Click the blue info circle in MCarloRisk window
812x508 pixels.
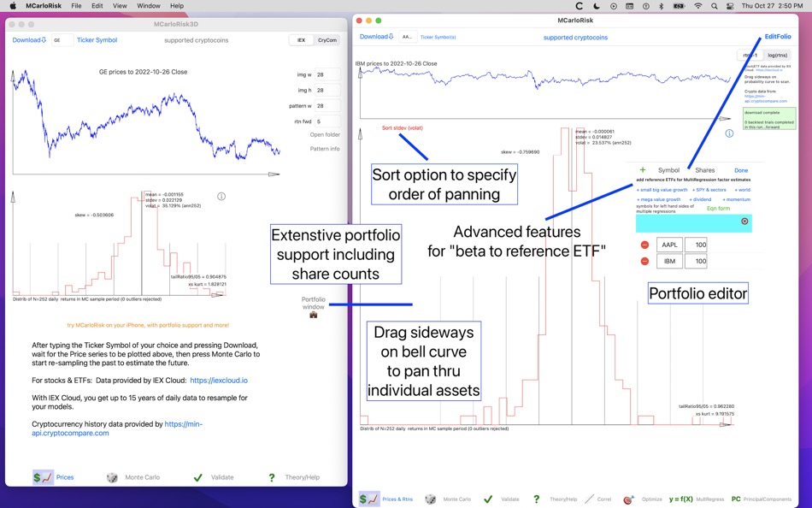(729, 133)
